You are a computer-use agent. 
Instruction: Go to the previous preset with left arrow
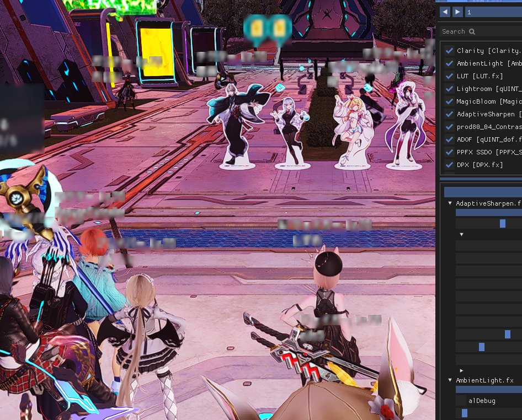445,12
